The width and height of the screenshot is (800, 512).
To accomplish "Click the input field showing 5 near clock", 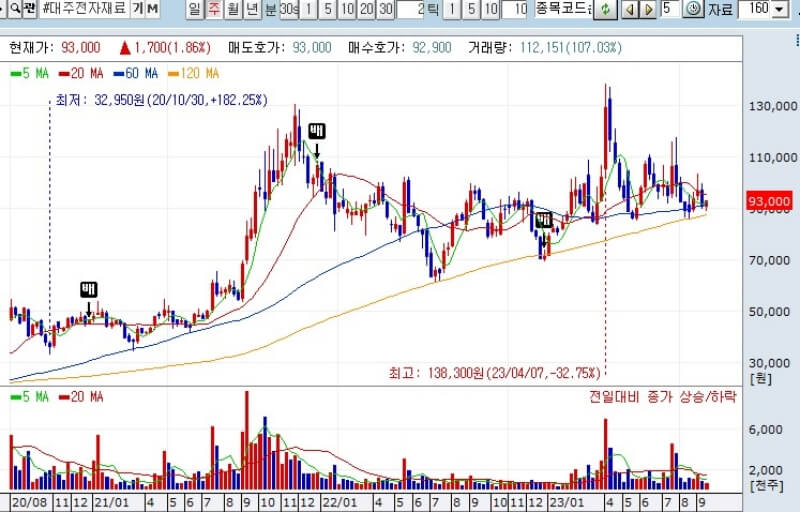I will pos(670,8).
